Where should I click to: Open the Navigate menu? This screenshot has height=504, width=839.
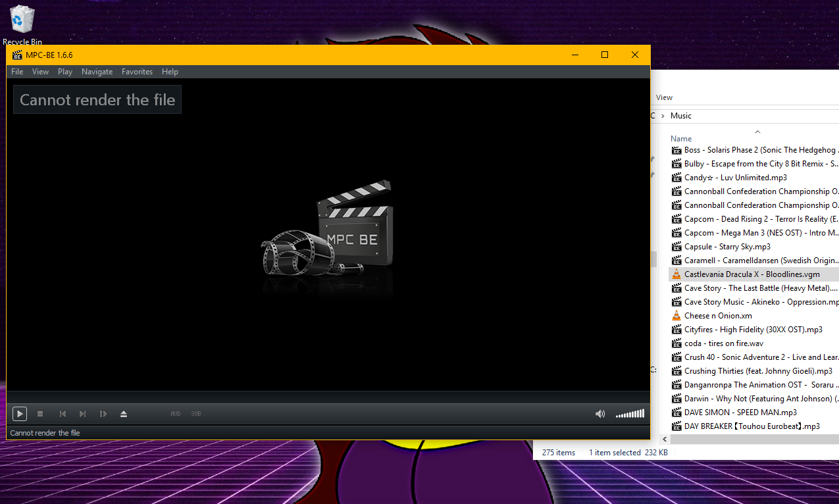pyautogui.click(x=97, y=72)
